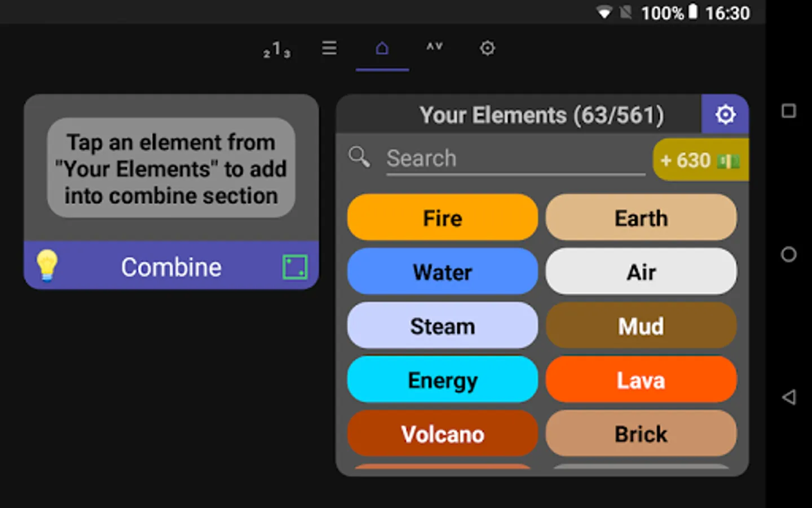This screenshot has height=508, width=812.
Task: Tap the Volcano element
Action: coord(443,433)
